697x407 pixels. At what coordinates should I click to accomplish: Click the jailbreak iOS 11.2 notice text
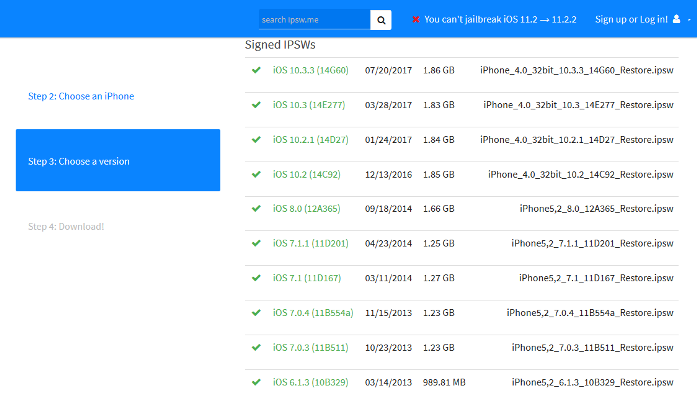498,20
